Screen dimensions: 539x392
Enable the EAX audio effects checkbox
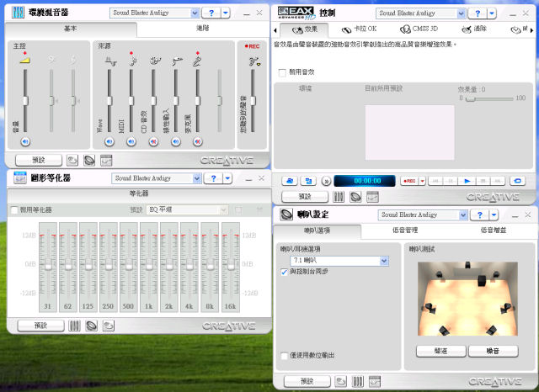[282, 73]
